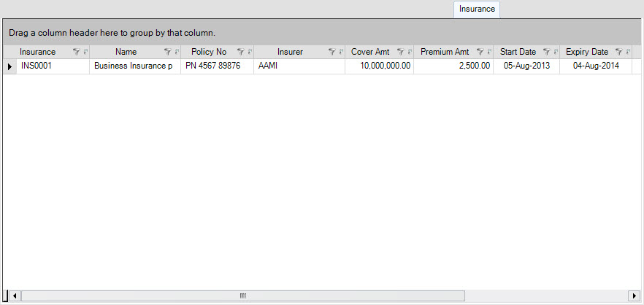This screenshot has width=644, height=305.
Task: Click the AAMI insurer cell
Action: tap(299, 66)
